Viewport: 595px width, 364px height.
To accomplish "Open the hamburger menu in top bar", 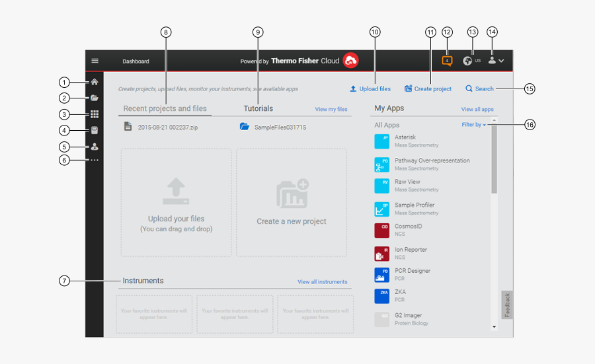I will (95, 61).
